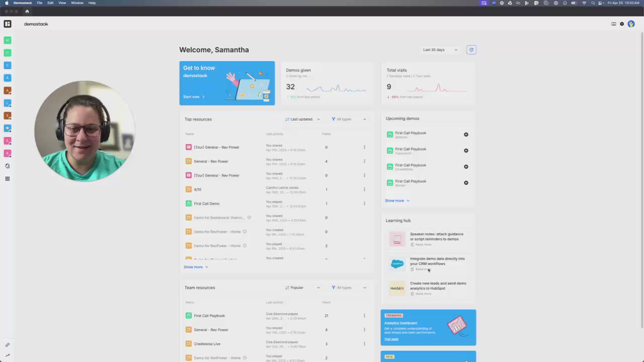The width and height of the screenshot is (644, 362).
Task: Click the Get to know demostack banner illustration
Action: [x=248, y=85]
